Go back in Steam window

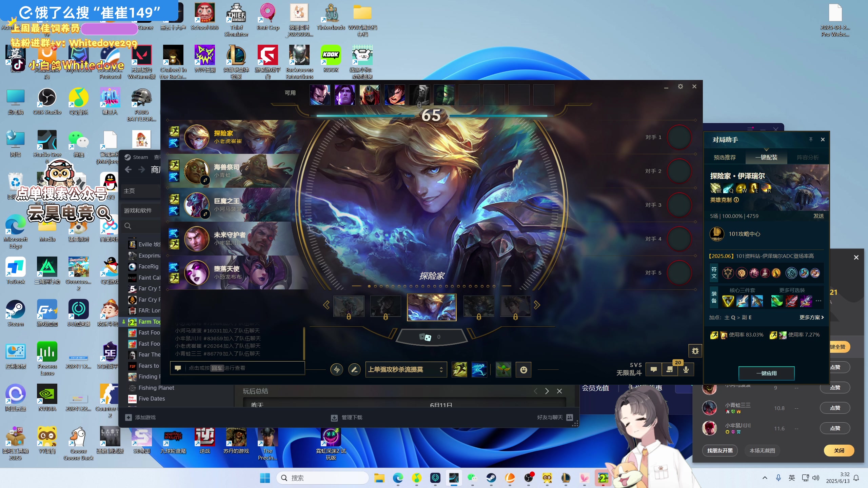tap(128, 169)
